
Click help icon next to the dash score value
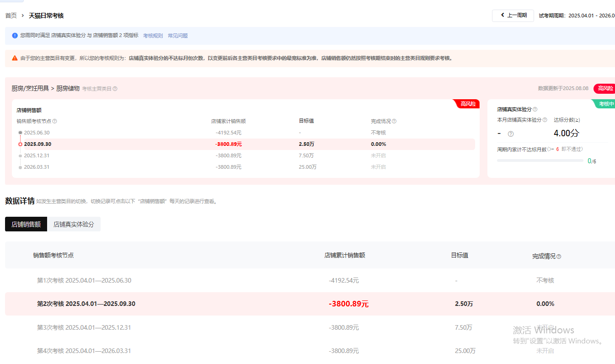pos(511,134)
